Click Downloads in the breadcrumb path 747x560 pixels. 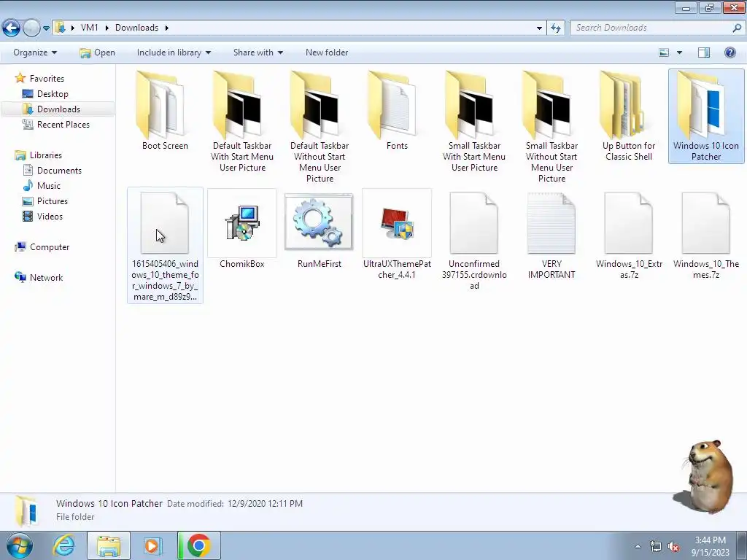(136, 28)
